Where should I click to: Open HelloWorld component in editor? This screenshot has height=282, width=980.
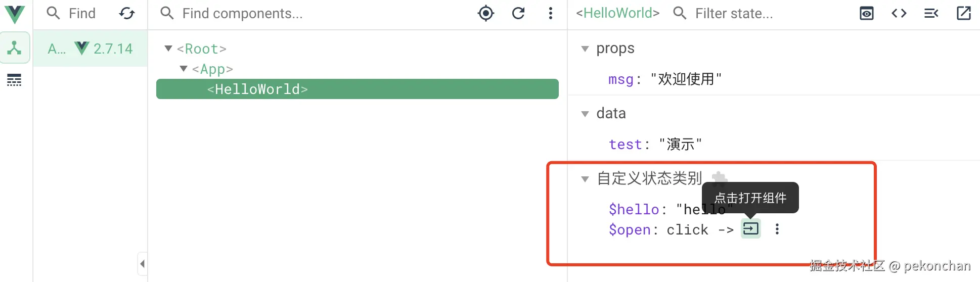963,14
